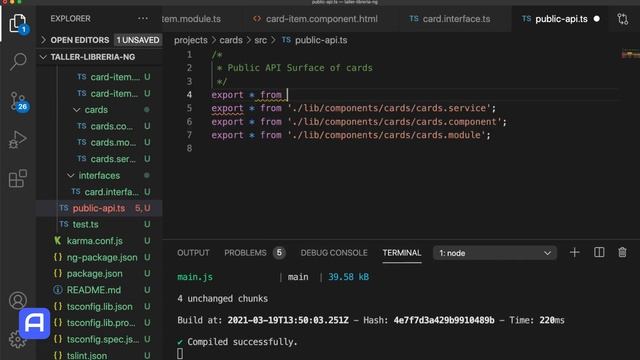The image size is (640, 360).
Task: Open the DEBUG CONSOLE panel tab
Action: click(334, 253)
